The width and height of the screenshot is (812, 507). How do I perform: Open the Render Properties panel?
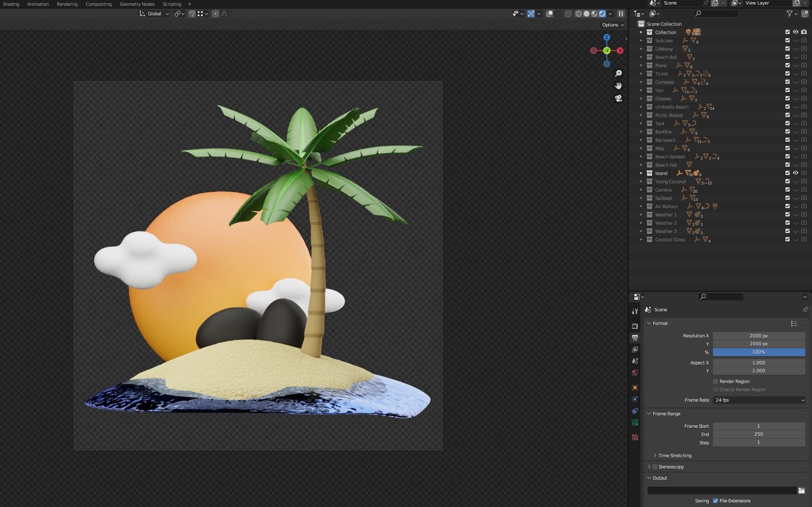point(635,326)
